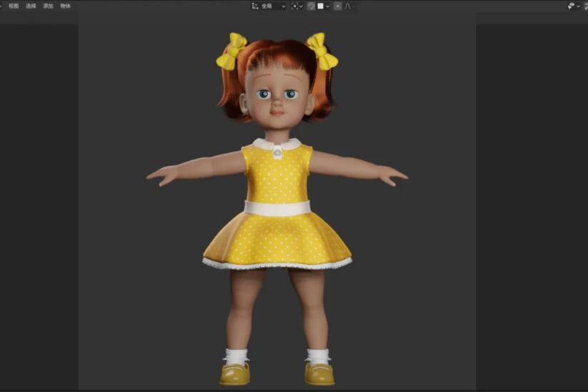
Task: Toggle the snapping magnet icon
Action: pos(311,6)
